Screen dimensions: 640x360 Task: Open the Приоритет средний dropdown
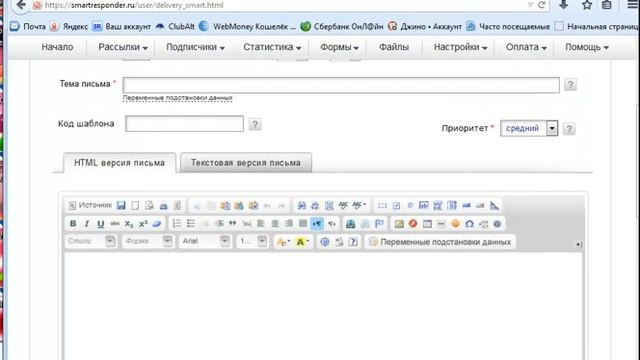529,128
